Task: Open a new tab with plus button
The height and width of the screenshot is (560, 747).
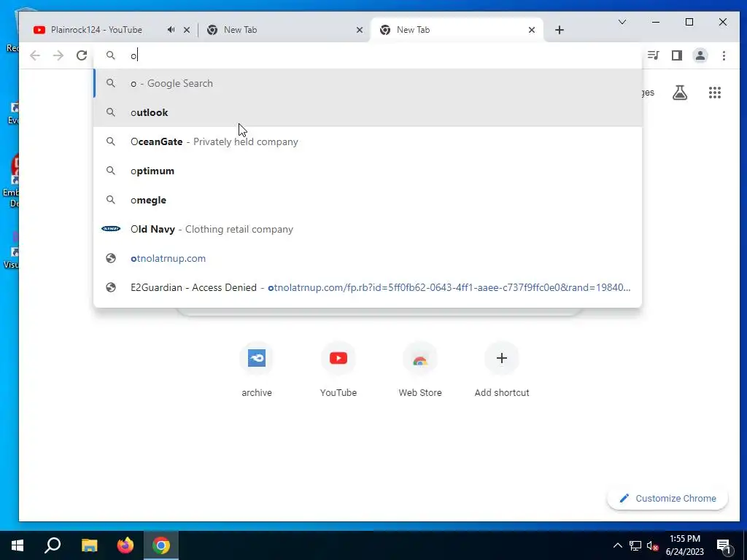Action: tap(560, 29)
